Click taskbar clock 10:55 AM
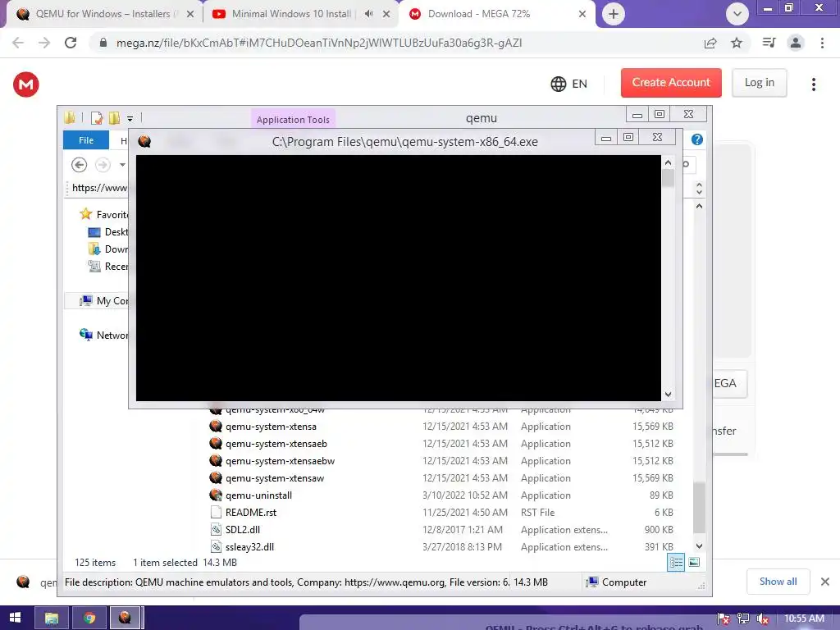Viewport: 840px width, 630px height. click(x=804, y=619)
